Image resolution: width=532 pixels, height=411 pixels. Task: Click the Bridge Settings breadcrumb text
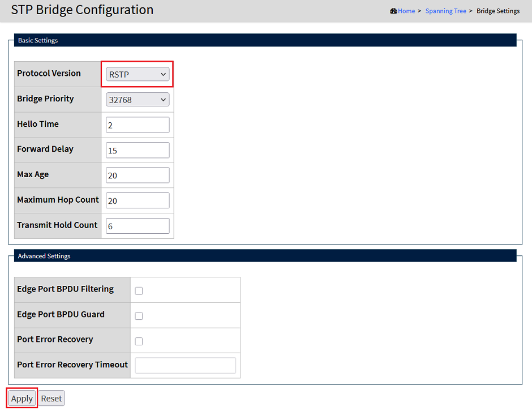coord(498,11)
